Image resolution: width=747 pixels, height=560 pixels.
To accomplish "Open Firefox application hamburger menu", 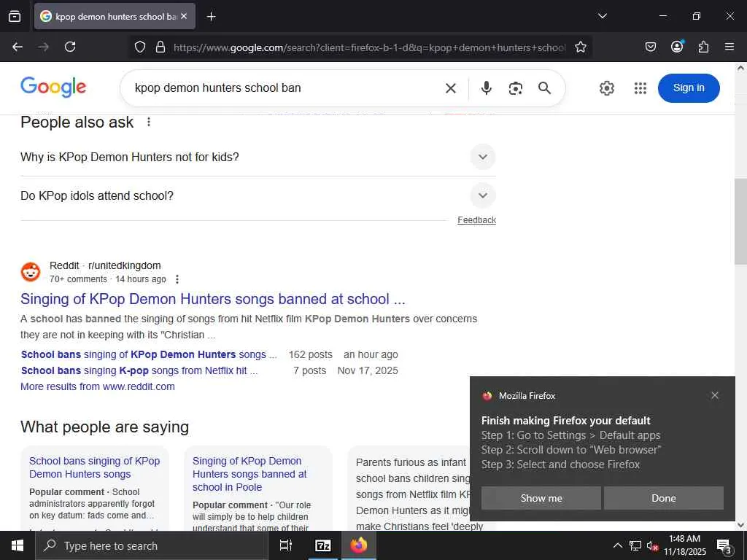I will [x=729, y=47].
